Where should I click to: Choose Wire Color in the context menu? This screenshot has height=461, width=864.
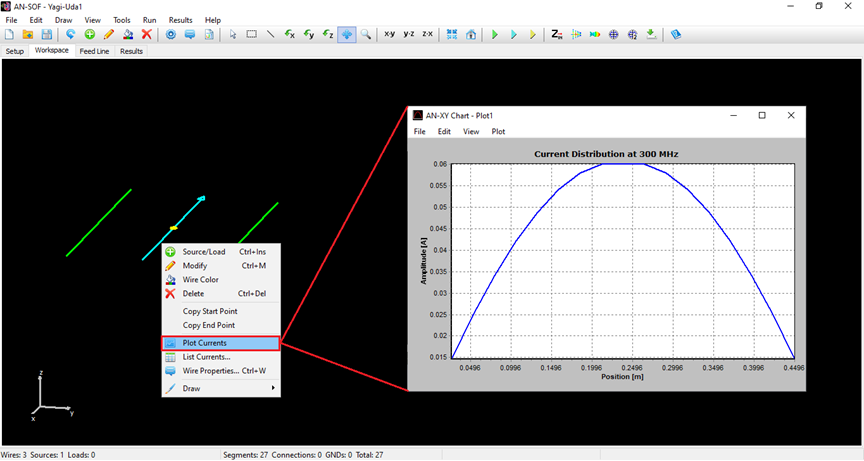click(221, 280)
